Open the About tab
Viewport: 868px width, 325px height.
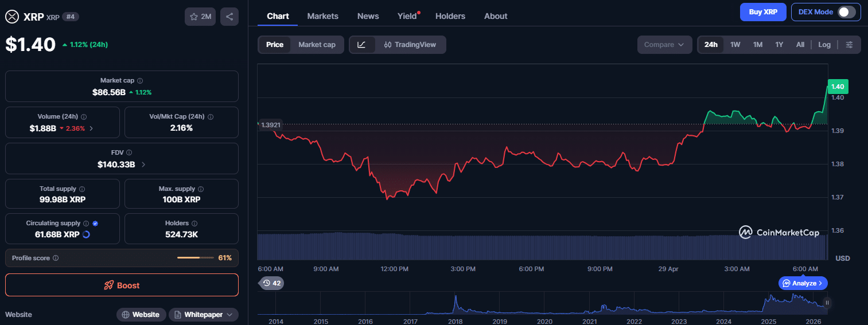click(496, 16)
